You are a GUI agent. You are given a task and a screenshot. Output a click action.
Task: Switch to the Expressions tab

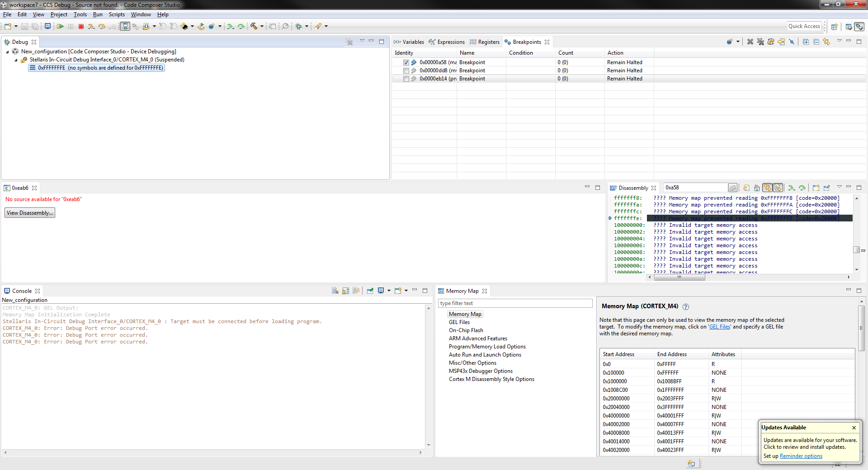coord(447,42)
